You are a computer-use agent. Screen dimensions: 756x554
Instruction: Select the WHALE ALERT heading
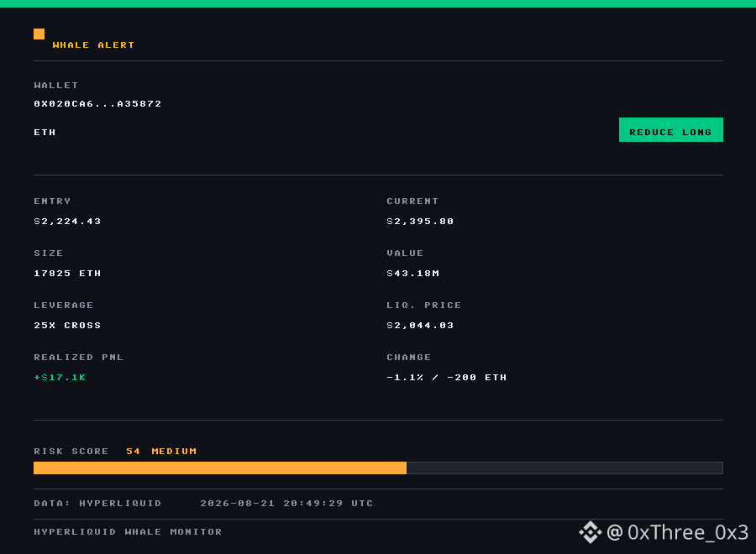(93, 44)
